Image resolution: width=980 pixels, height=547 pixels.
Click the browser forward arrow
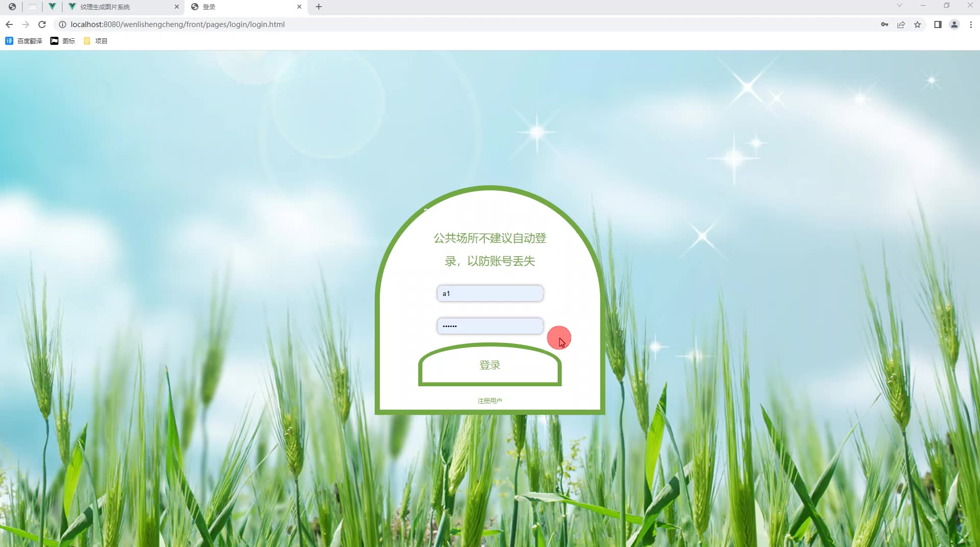pyautogui.click(x=26, y=24)
